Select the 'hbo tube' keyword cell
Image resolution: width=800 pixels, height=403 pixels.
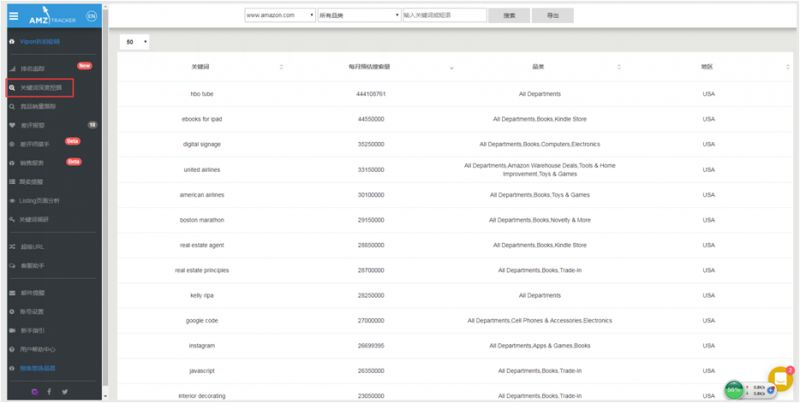pos(202,94)
